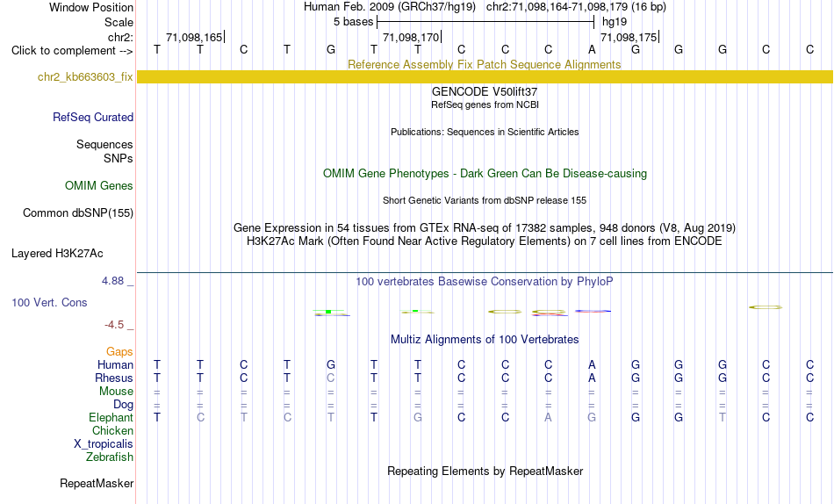This screenshot has width=834, height=504.
Task: Click the Reference Assembly Fix Patch Sequence Alignments title
Action: [x=484, y=64]
